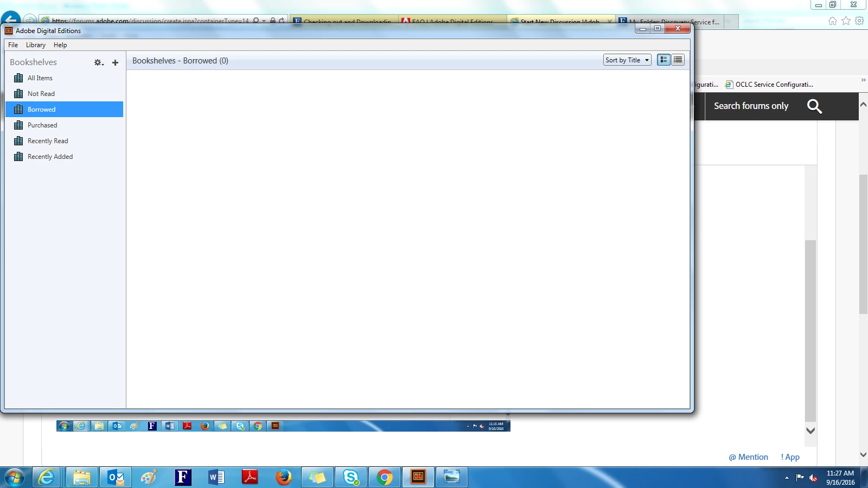The image size is (868, 488).
Task: Open Microsoft Word from taskbar
Action: (216, 478)
